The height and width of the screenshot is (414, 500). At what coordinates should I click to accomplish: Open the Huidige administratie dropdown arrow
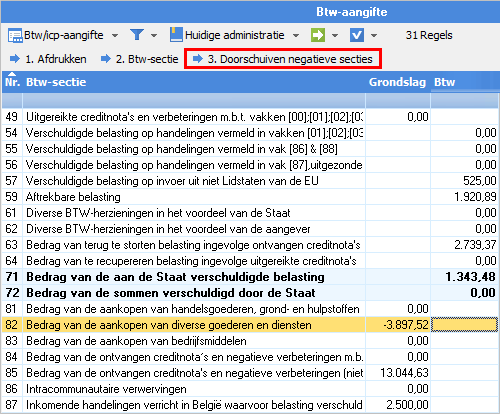[296, 36]
